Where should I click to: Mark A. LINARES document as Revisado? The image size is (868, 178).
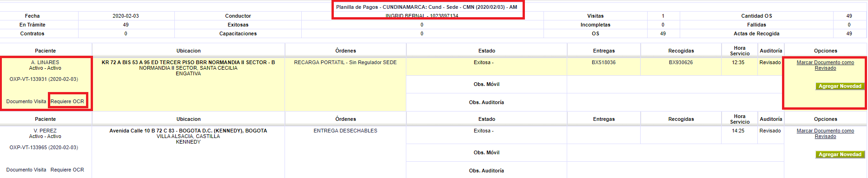825,65
